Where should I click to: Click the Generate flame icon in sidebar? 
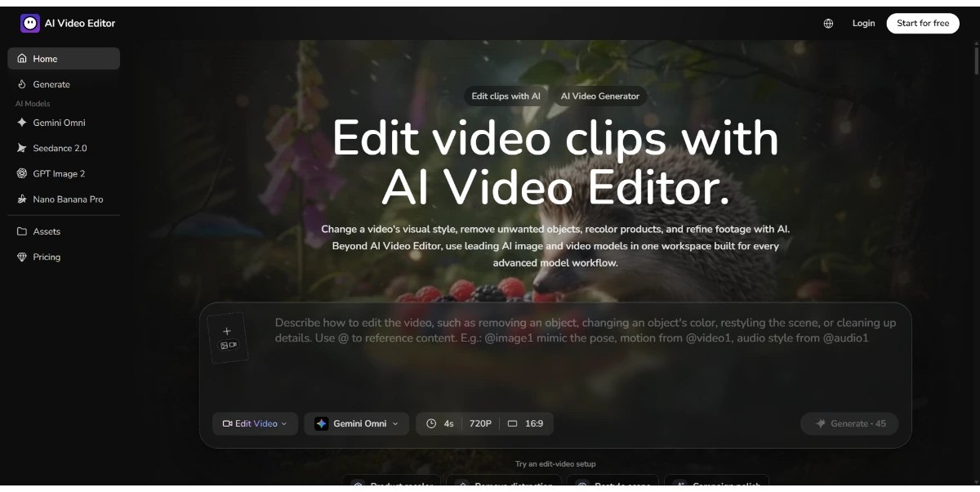(x=22, y=84)
